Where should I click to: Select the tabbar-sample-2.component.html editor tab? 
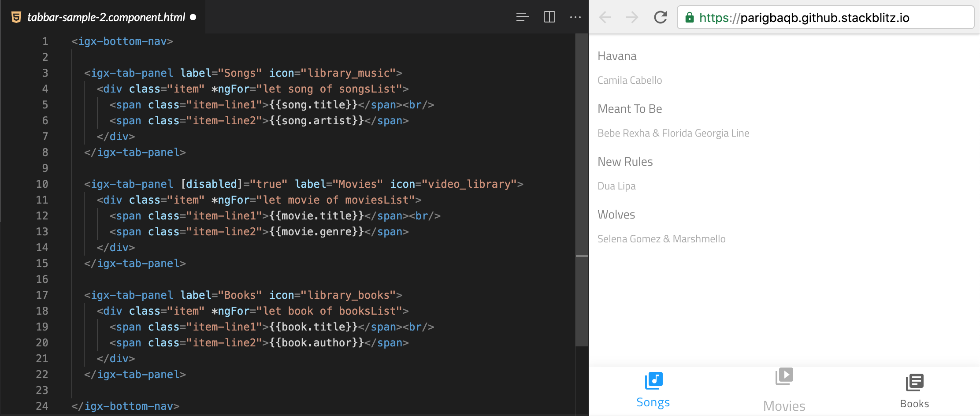click(x=103, y=17)
